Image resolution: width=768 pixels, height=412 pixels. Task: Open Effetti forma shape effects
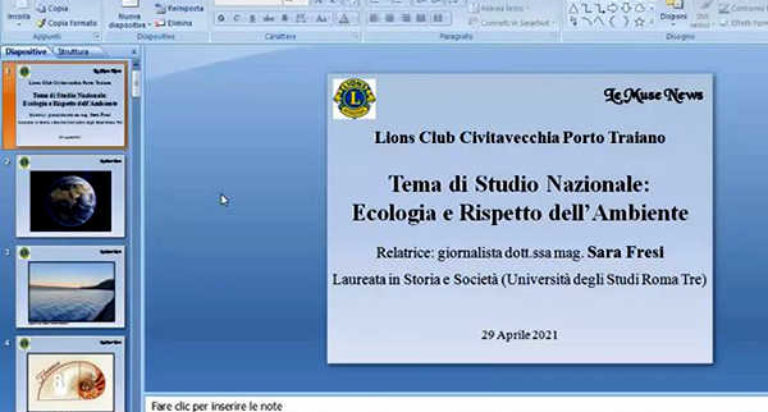tap(744, 23)
